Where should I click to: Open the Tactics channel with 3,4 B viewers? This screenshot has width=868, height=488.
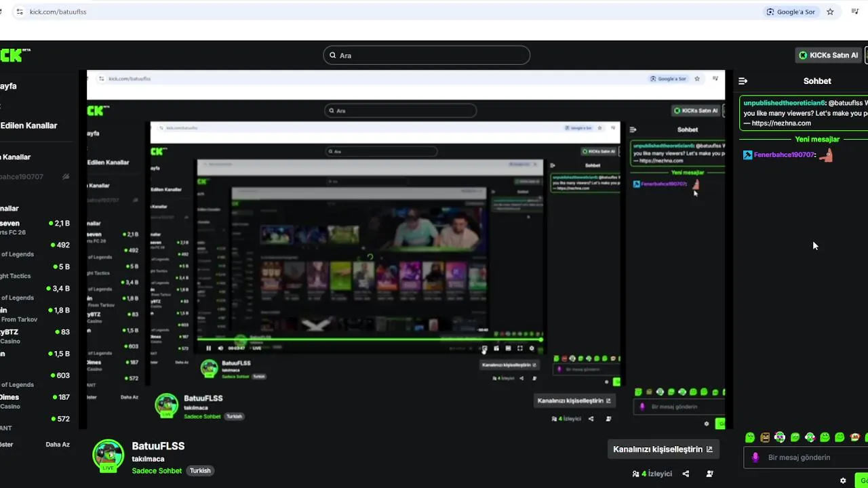pos(35,293)
